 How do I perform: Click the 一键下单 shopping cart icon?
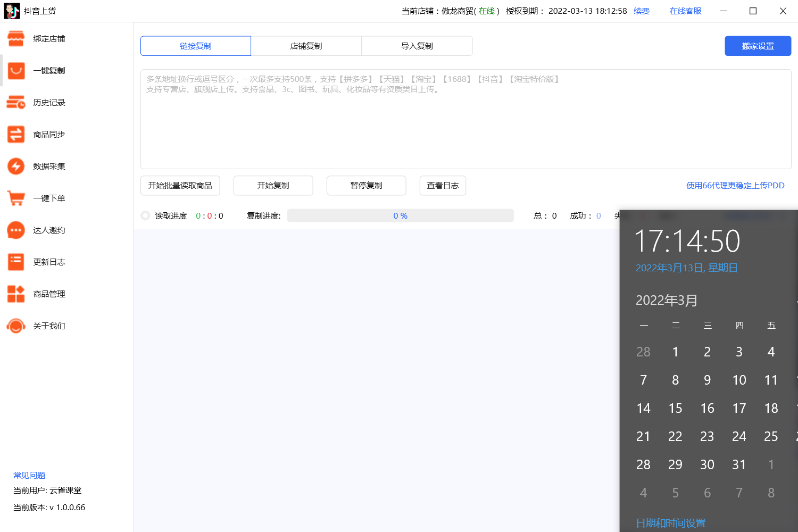pos(16,198)
